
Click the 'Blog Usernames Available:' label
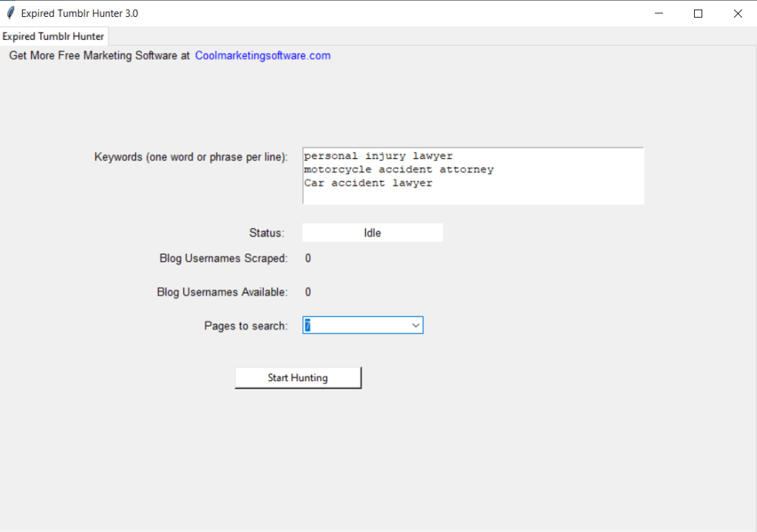[222, 292]
